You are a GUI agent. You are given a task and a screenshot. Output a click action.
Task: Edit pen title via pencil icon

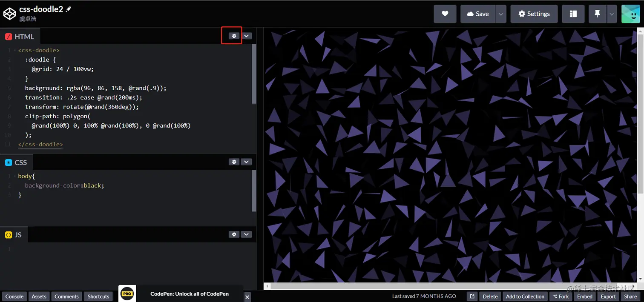tap(69, 9)
